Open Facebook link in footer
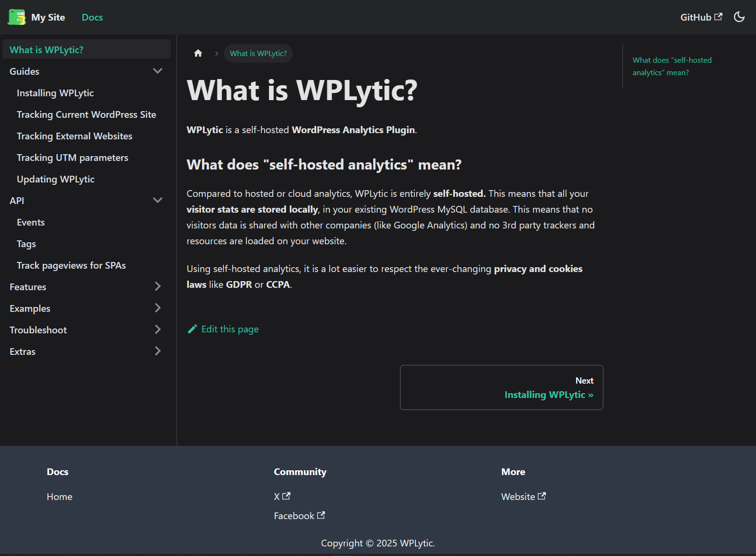Viewport: 756px width, 556px height. click(299, 516)
